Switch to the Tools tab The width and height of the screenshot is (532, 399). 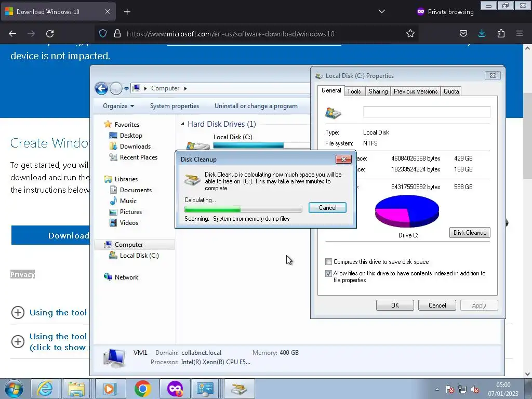[354, 91]
